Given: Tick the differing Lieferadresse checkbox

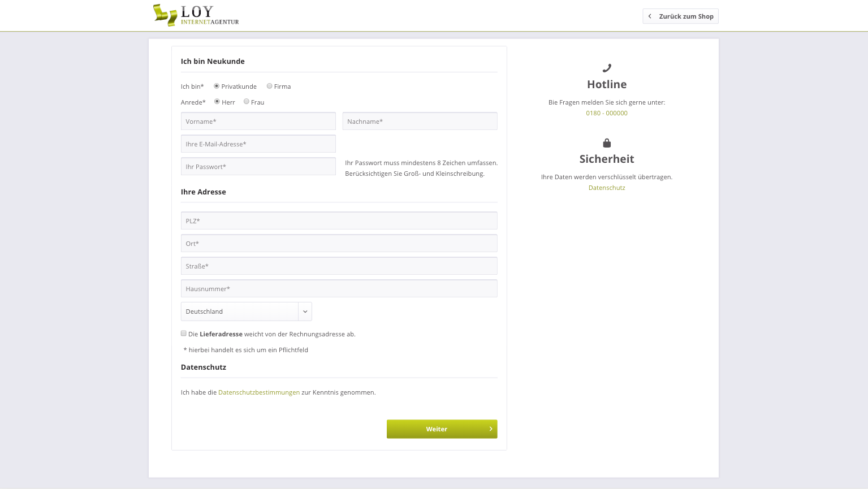Looking at the screenshot, I should [184, 334].
